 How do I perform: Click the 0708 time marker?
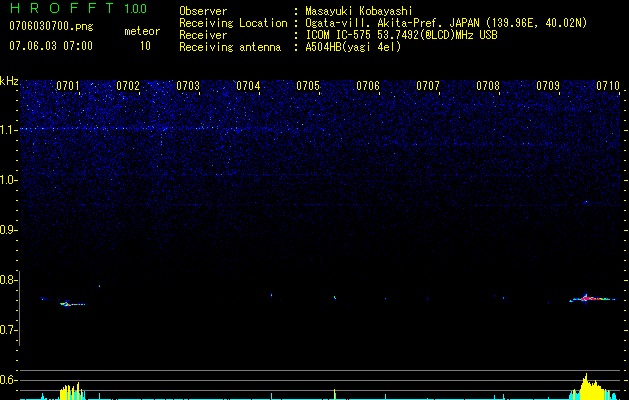coord(488,86)
